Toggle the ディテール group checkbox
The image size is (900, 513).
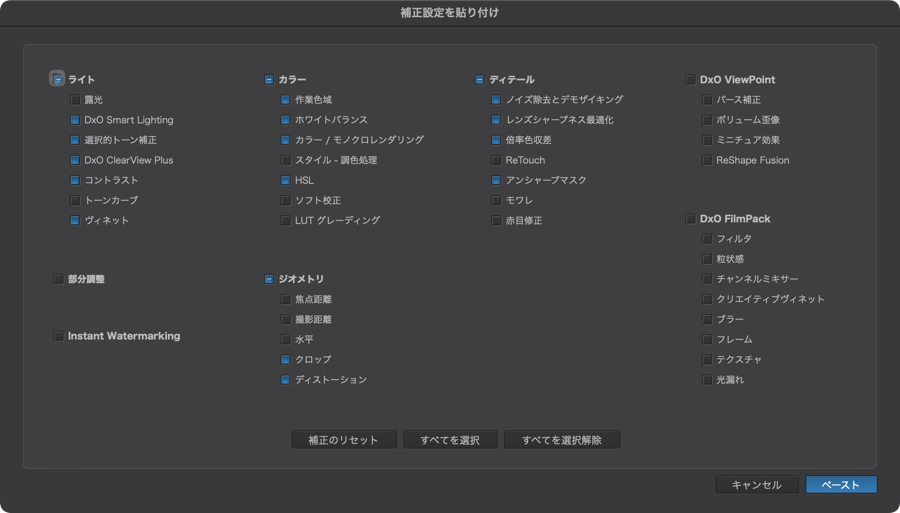click(479, 79)
